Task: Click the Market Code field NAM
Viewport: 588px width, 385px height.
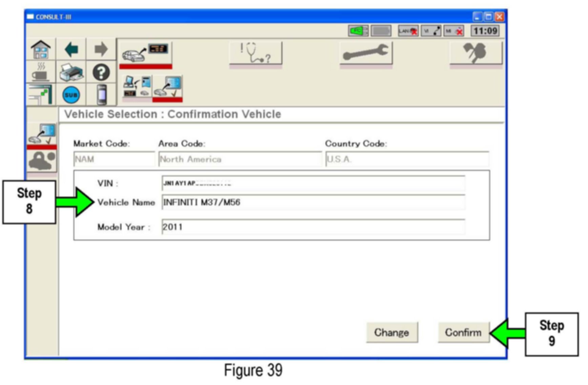Action: tap(114, 159)
